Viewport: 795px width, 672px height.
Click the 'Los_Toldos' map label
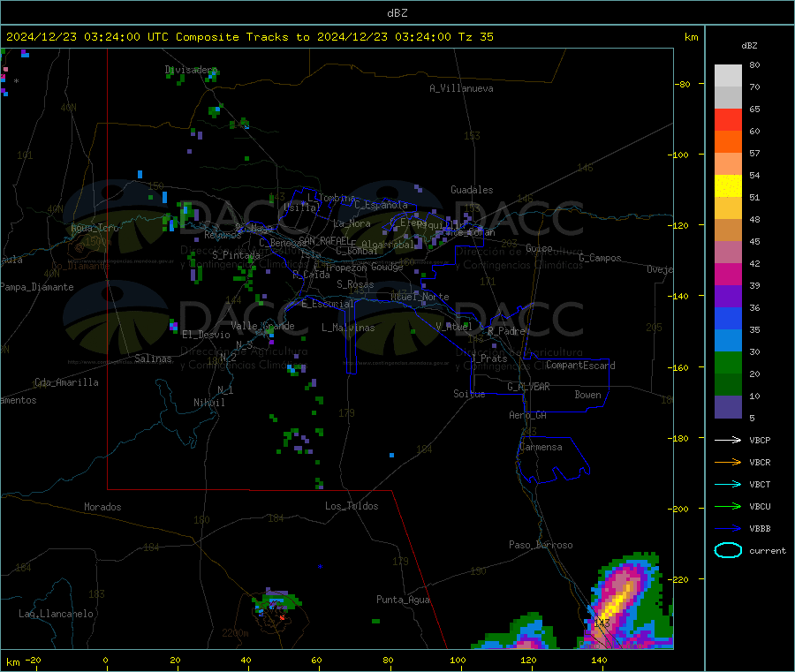(x=352, y=506)
